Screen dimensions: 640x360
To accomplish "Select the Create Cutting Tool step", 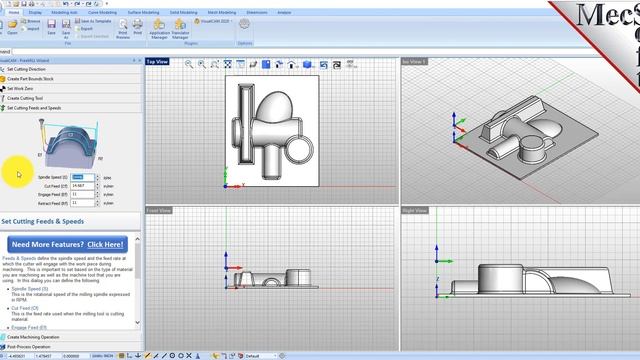I will click(x=71, y=98).
